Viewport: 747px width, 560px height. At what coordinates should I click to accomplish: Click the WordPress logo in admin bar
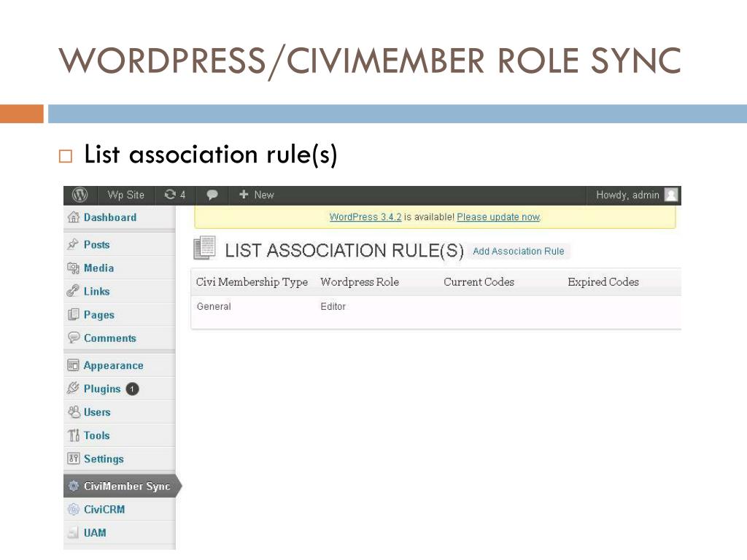point(80,195)
